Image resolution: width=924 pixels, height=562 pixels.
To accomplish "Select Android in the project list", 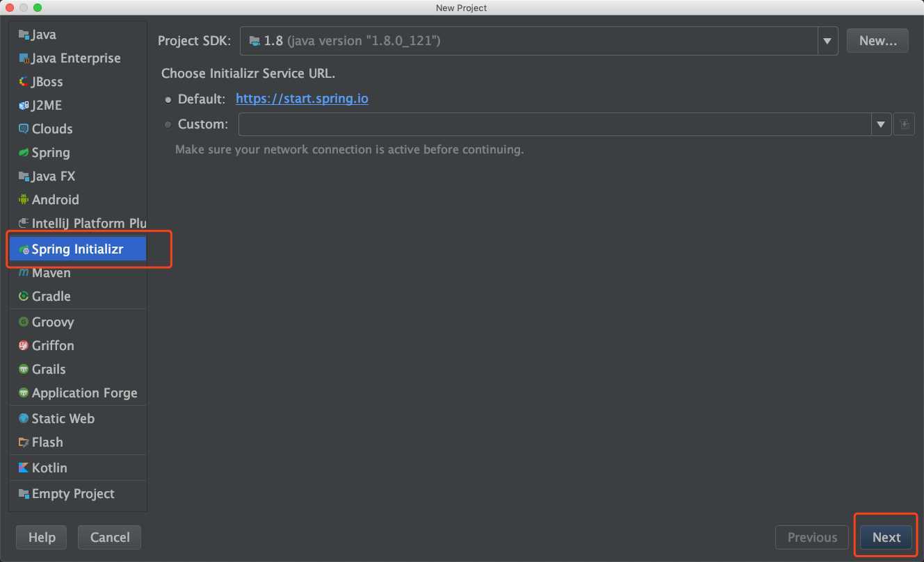I will pos(77,200).
